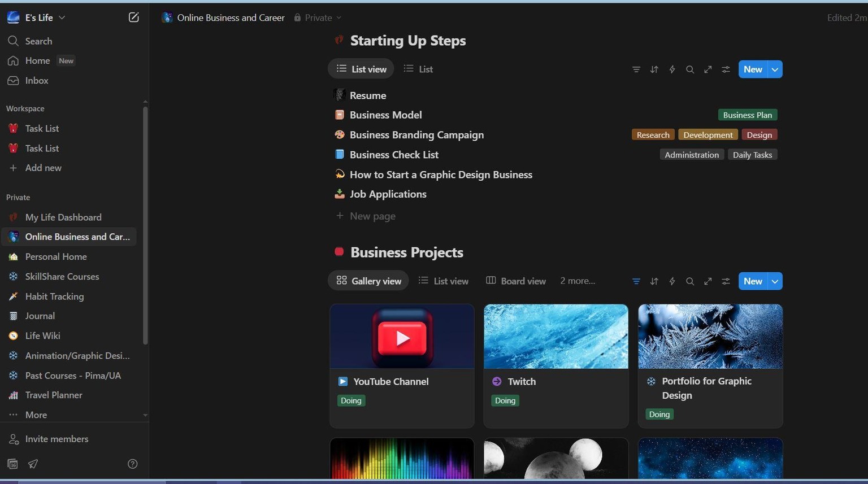Open the calendar icon at sidebar bottom

coord(13,464)
